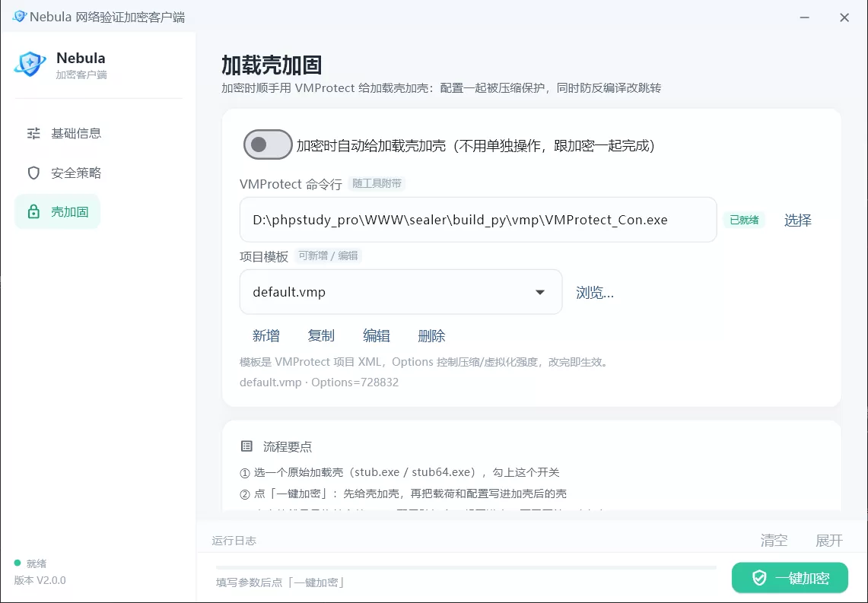The height and width of the screenshot is (603, 868).
Task: Click 展开 to expand the run log
Action: click(829, 541)
